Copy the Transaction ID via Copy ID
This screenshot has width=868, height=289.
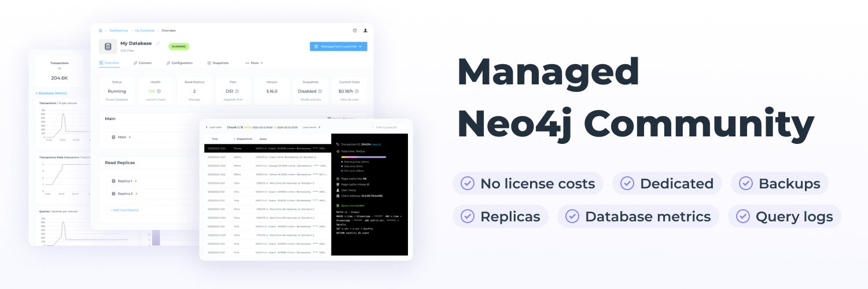[376, 144]
